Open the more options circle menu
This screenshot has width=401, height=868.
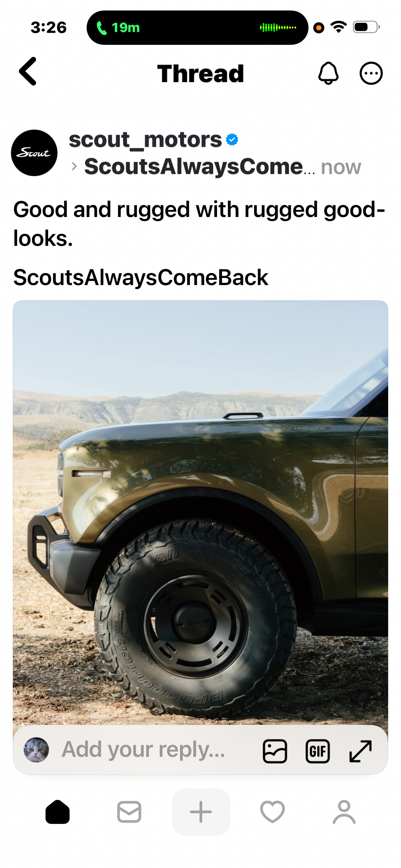pyautogui.click(x=371, y=73)
